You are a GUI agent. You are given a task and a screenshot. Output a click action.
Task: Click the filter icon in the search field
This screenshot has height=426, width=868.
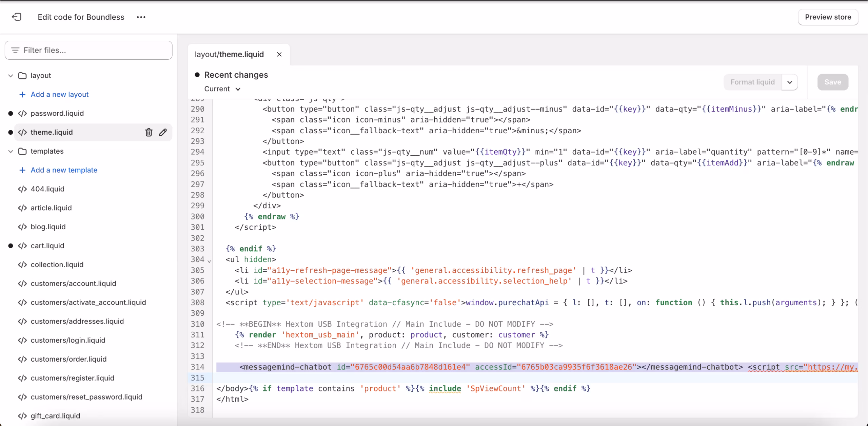point(15,50)
